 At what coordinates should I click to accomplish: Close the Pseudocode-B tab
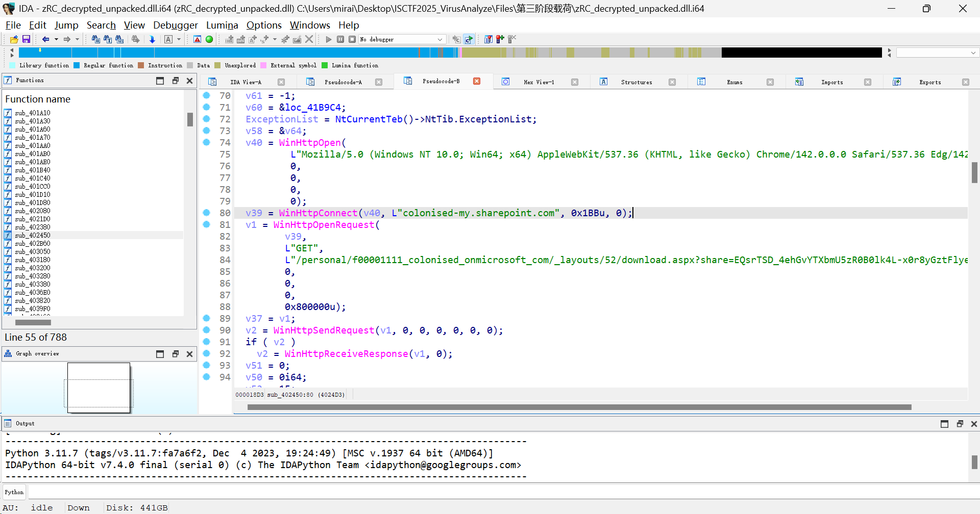coord(477,81)
